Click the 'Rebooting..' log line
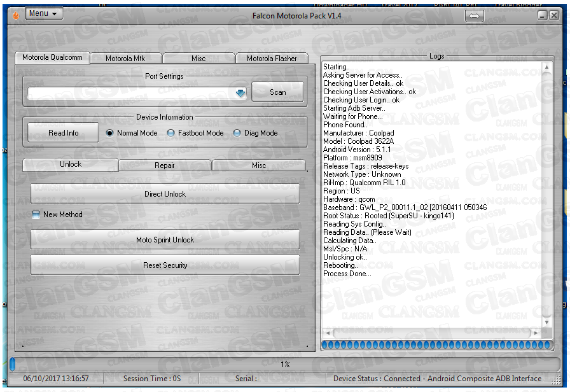Image resolution: width=570 pixels, height=392 pixels. tap(340, 265)
